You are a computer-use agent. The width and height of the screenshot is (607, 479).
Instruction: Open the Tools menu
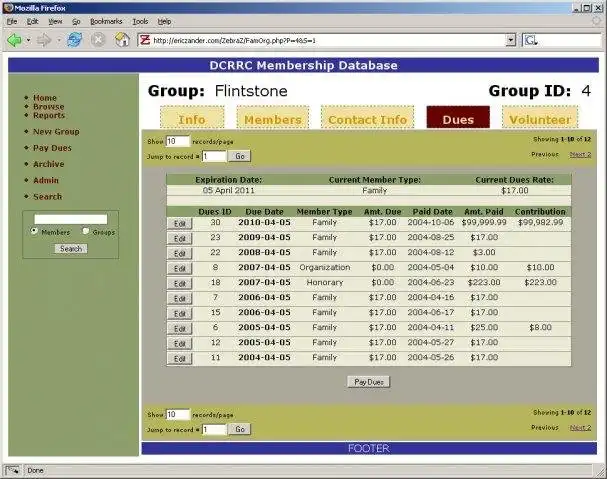[x=140, y=21]
